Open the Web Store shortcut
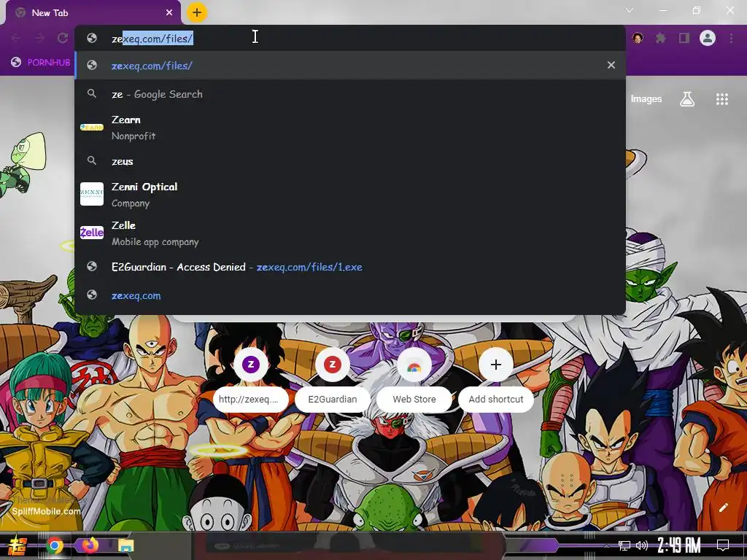Screen dimensions: 747x560 coord(414,379)
